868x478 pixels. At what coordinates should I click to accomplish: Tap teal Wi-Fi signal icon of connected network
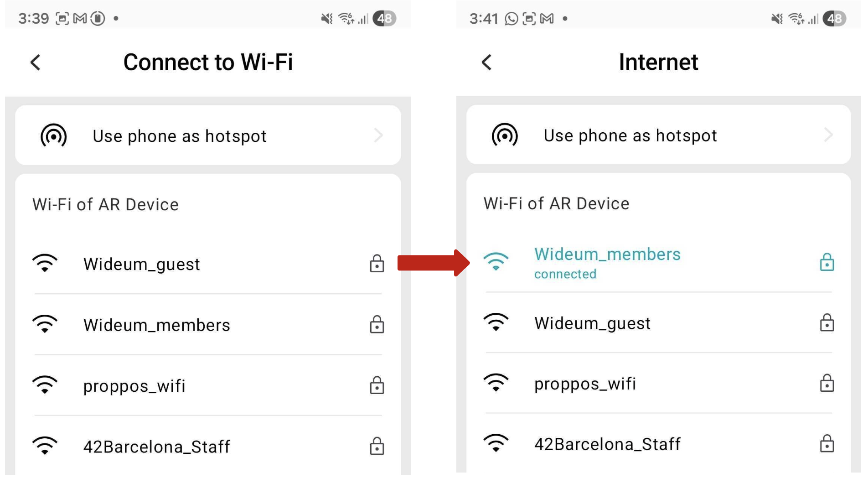point(496,261)
